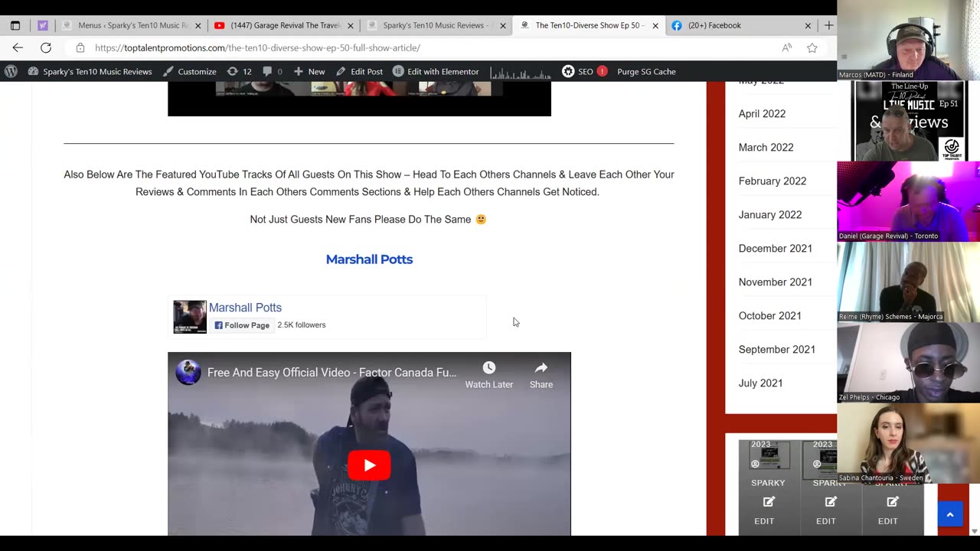
Task: Click Purge SG Cache
Action: coord(646,71)
